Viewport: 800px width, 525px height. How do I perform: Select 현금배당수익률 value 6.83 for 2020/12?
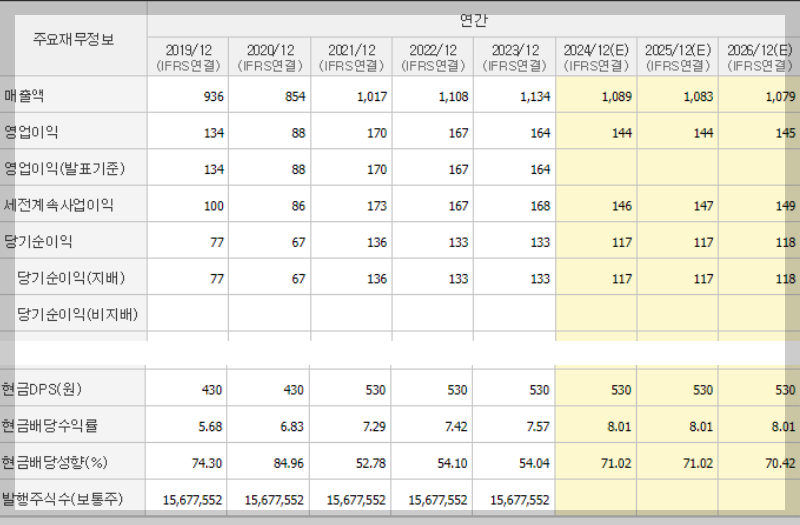[292, 427]
